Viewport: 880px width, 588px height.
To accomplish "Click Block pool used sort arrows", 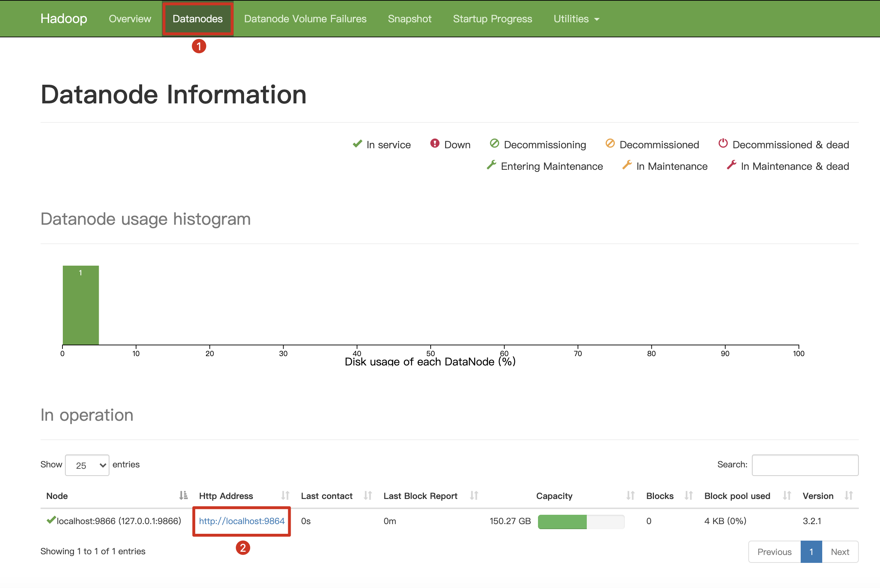I will [787, 496].
